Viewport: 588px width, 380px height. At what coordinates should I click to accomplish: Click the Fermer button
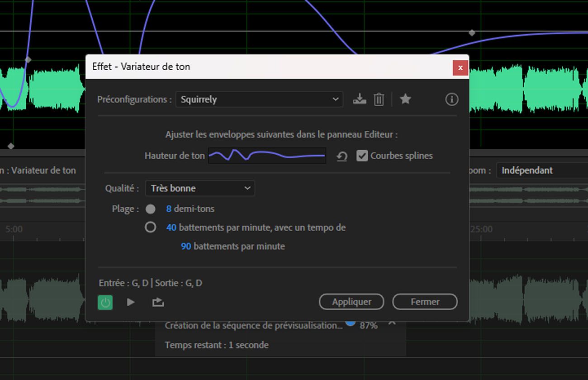pyautogui.click(x=425, y=302)
